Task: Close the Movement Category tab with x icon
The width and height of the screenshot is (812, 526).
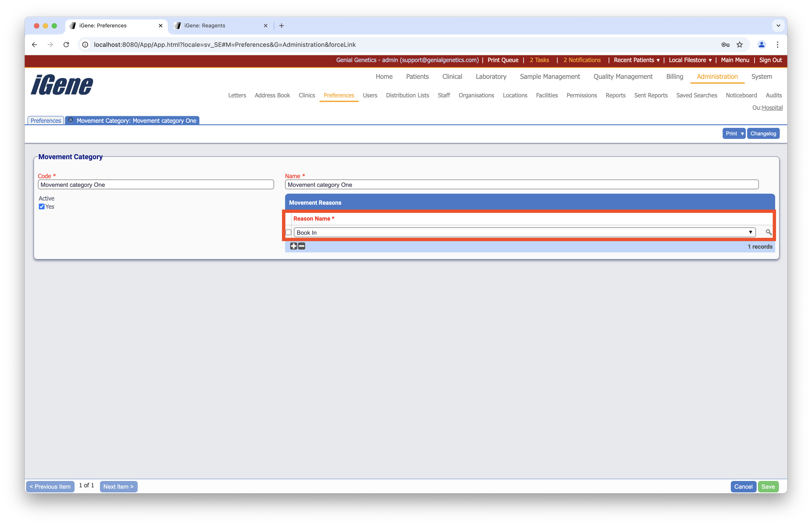Action: (x=71, y=120)
